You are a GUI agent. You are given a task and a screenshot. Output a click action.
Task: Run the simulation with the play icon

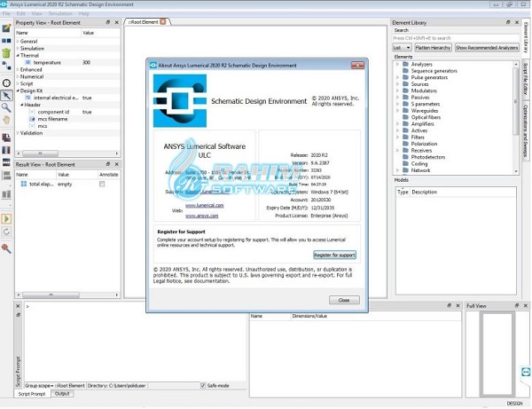(6, 218)
